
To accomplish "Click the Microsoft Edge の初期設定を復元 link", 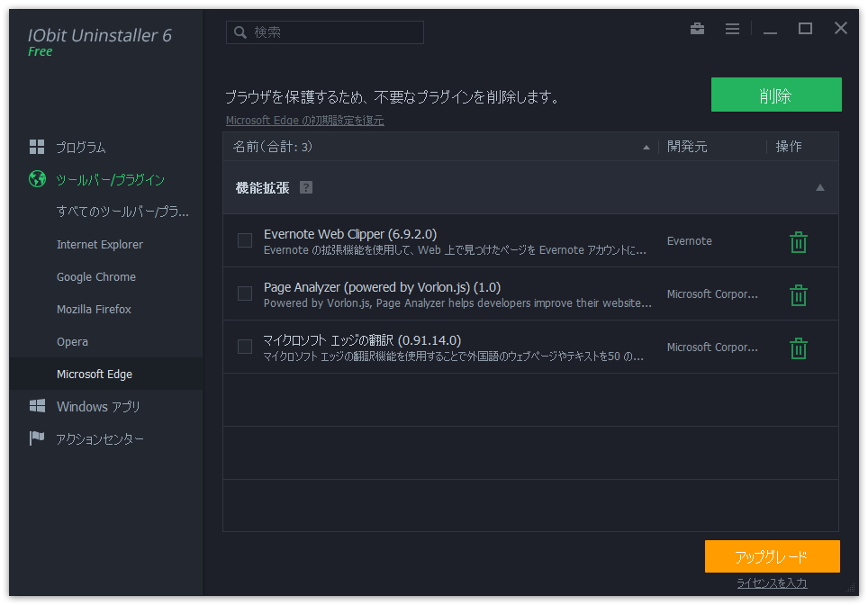I will tap(304, 121).
